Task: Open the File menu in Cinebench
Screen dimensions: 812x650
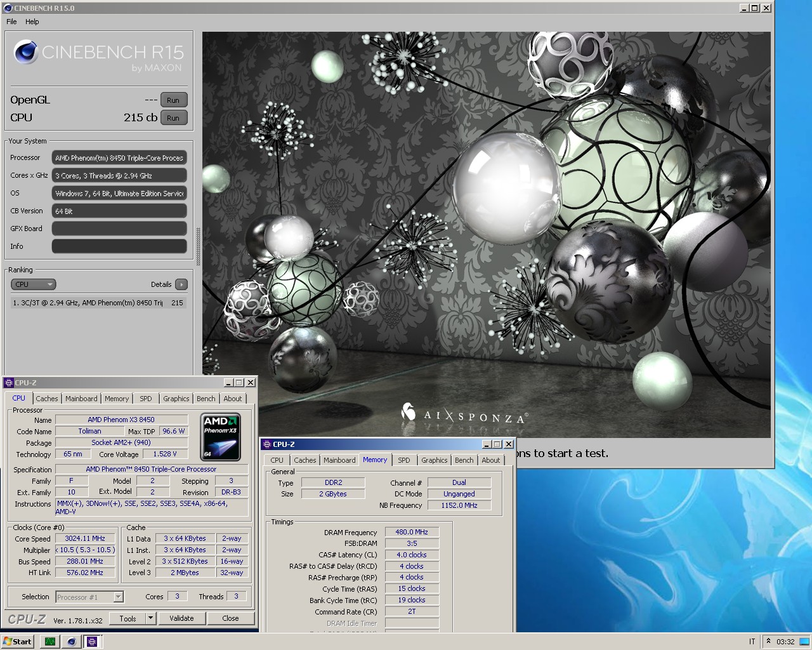Action: [11, 22]
